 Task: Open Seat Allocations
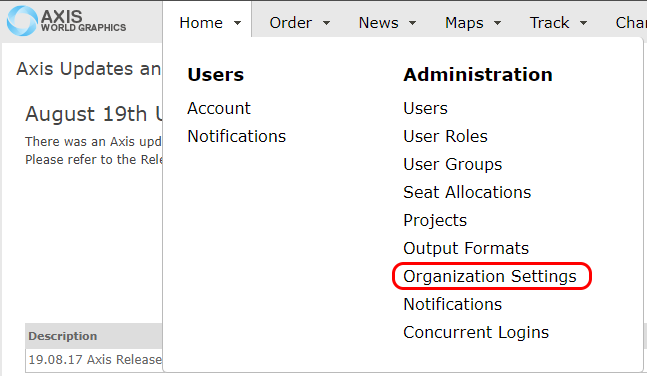[x=467, y=193]
